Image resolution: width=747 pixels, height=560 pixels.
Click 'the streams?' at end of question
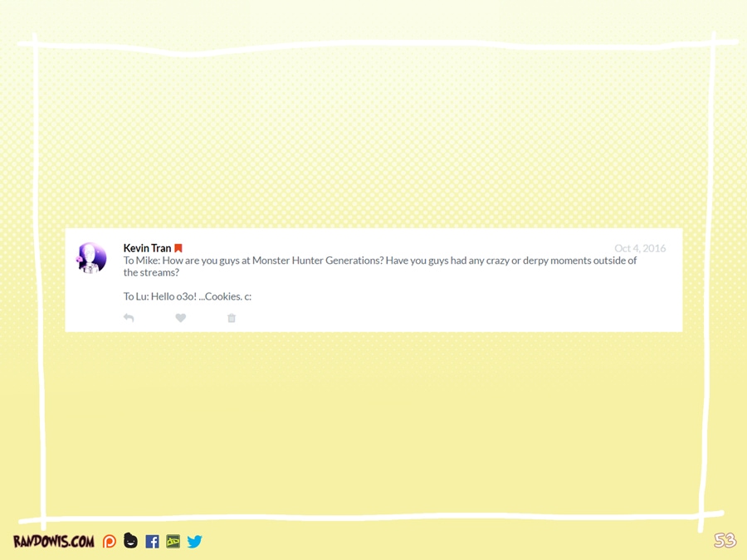151,272
